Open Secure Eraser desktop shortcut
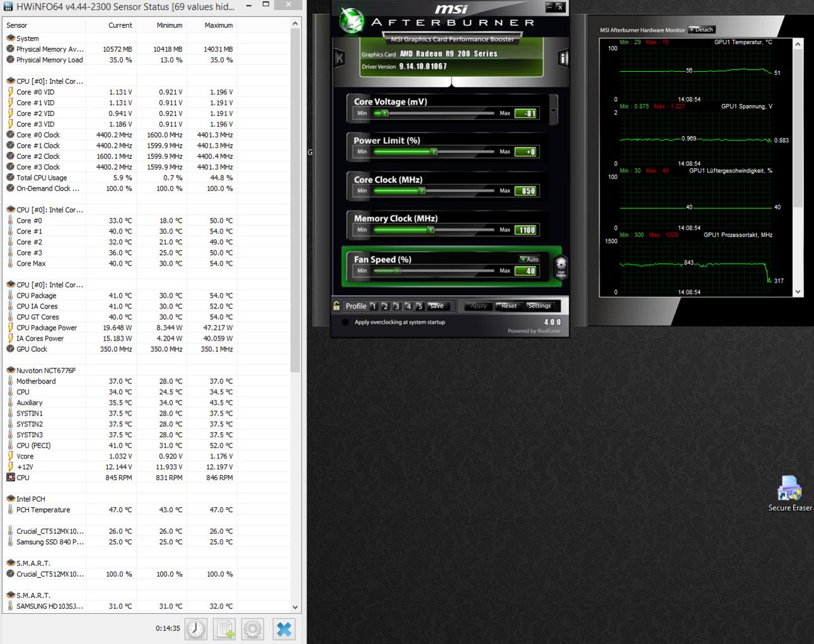Image resolution: width=814 pixels, height=644 pixels. point(789,493)
